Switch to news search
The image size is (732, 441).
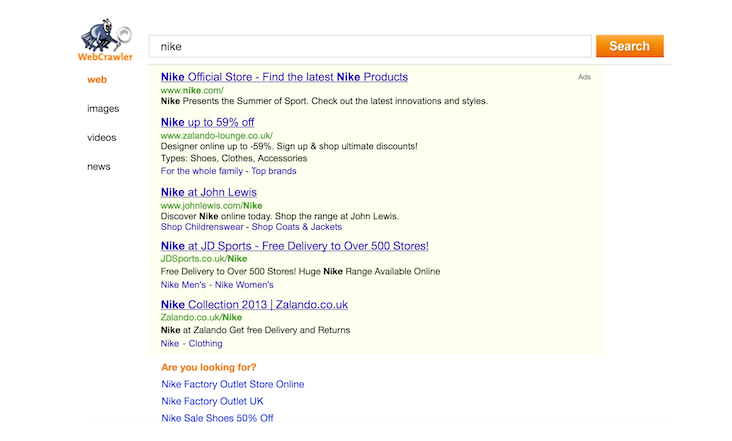click(x=99, y=167)
